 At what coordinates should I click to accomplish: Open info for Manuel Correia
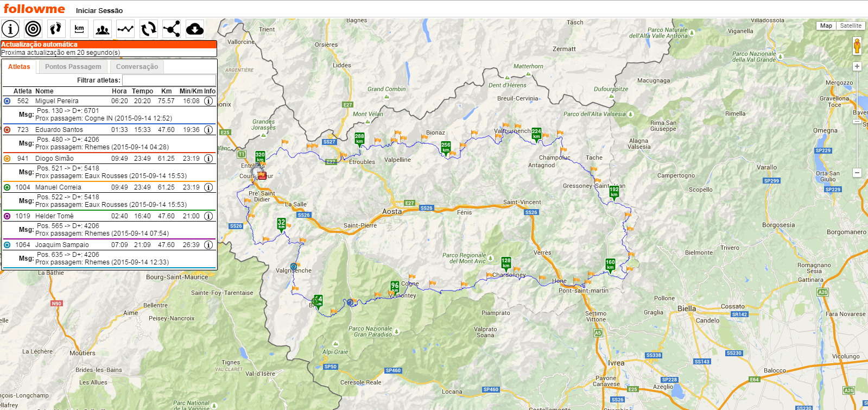pyautogui.click(x=208, y=187)
